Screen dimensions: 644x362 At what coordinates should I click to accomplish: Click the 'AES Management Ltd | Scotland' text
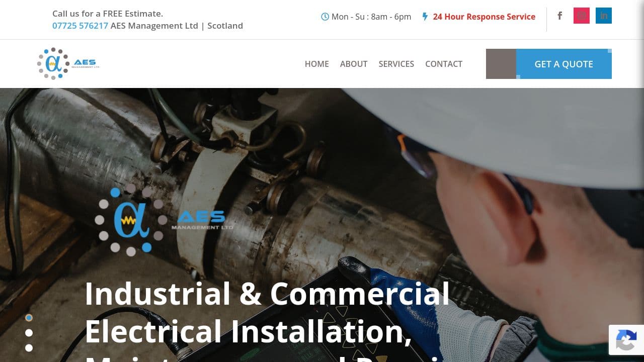(x=177, y=26)
